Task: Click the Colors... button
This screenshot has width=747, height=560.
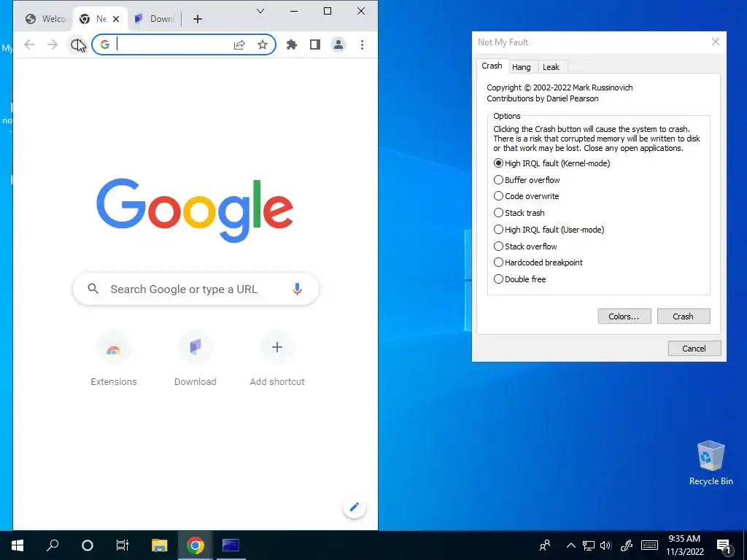Action: click(624, 316)
